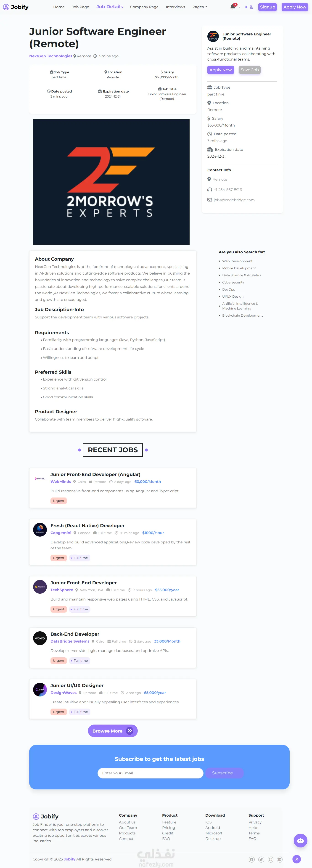This screenshot has height=868, width=312.
Task: Open the Instagram icon in footer
Action: (270, 860)
